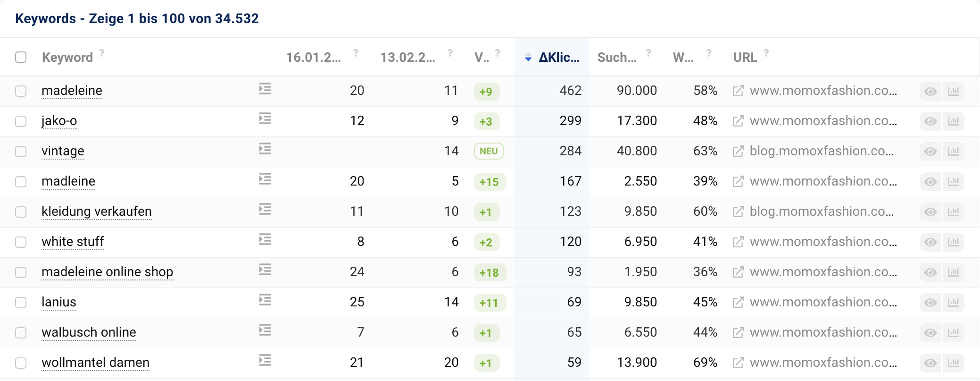This screenshot has width=980, height=381.
Task: Show ranking history chart for vintage
Action: coord(954,152)
